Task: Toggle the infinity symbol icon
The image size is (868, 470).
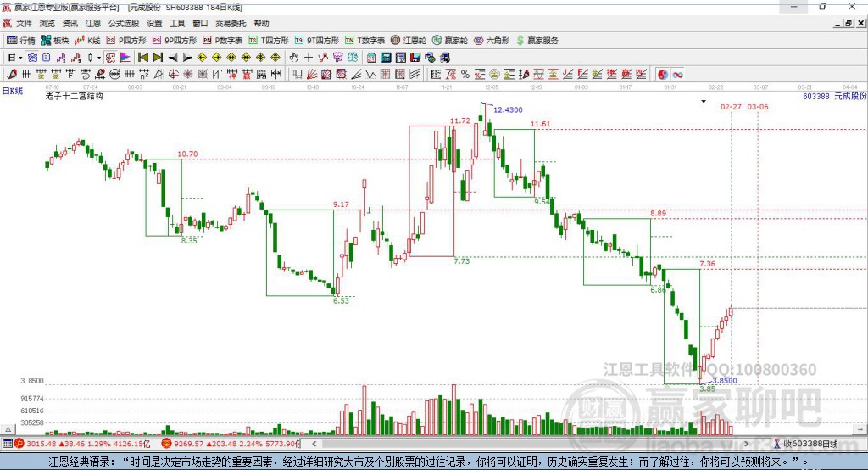Action: (x=677, y=74)
